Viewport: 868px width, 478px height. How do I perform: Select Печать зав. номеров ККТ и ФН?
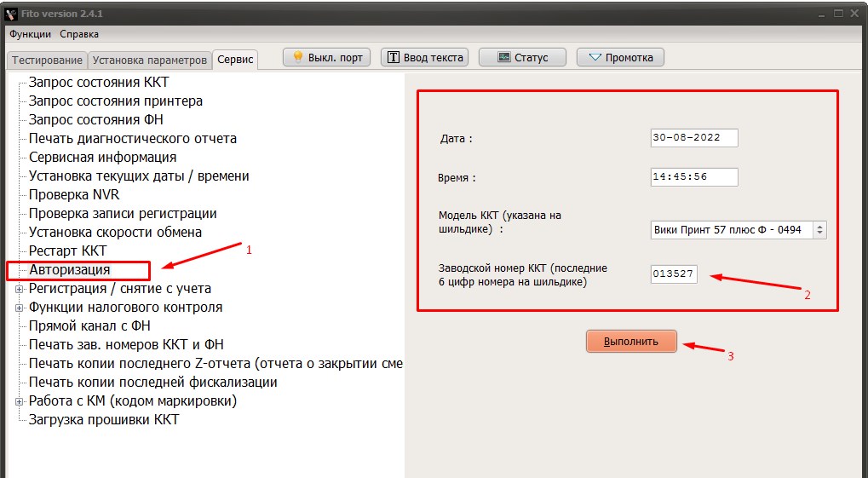(x=126, y=344)
